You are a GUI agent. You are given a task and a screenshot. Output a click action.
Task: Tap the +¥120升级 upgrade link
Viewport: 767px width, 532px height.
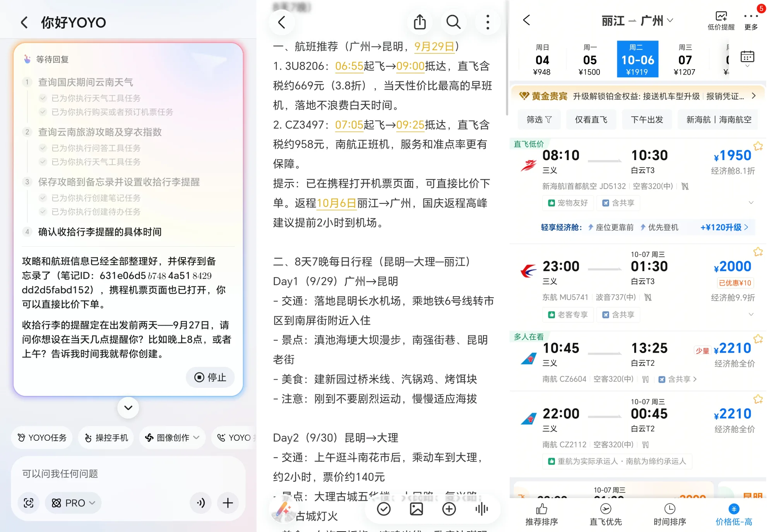tap(724, 227)
